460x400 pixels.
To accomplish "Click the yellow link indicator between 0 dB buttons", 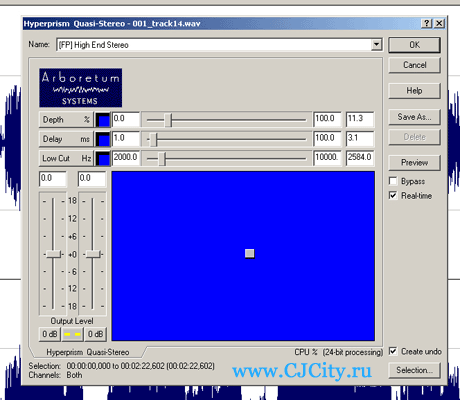I will pos(72,334).
